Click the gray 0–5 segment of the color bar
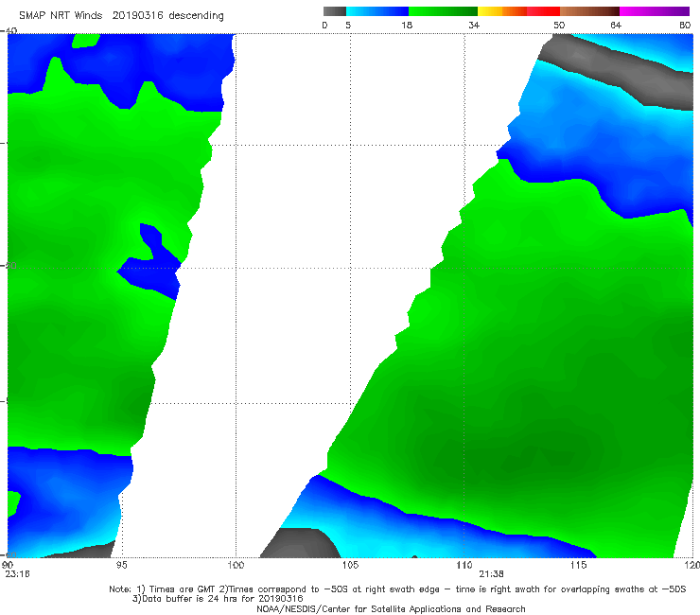 [x=334, y=11]
